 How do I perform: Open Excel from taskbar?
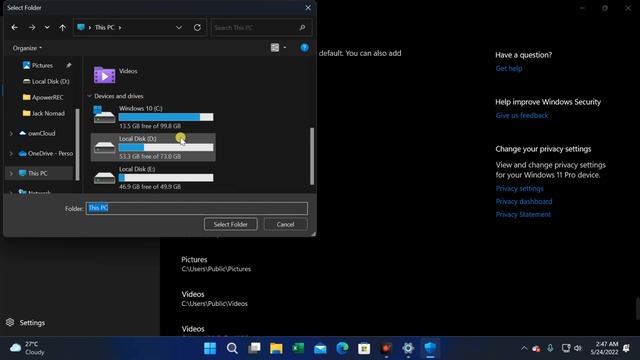[298, 348]
